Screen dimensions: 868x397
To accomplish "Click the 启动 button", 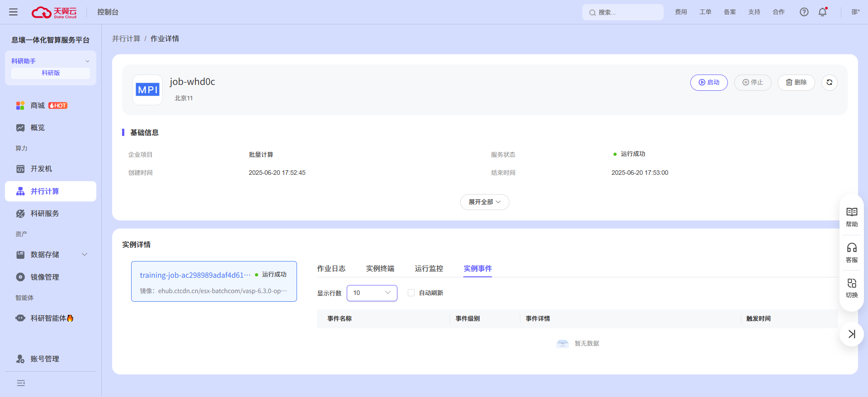I will pos(709,83).
